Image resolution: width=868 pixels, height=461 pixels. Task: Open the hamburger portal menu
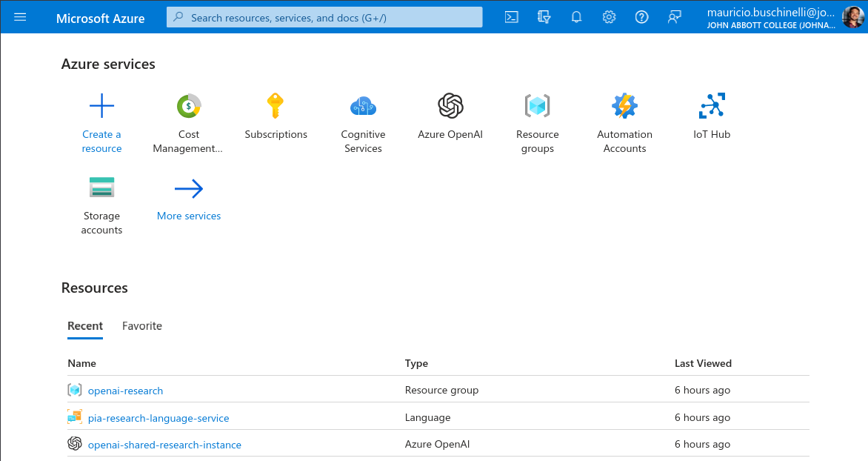(x=20, y=17)
